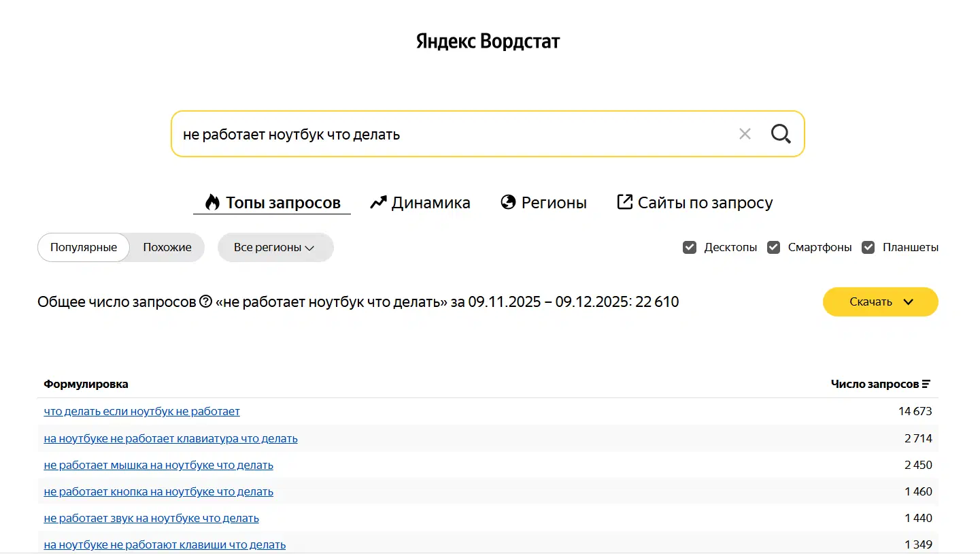Open link что делать если ноутбук не работает
This screenshot has height=554, width=980.
point(142,411)
